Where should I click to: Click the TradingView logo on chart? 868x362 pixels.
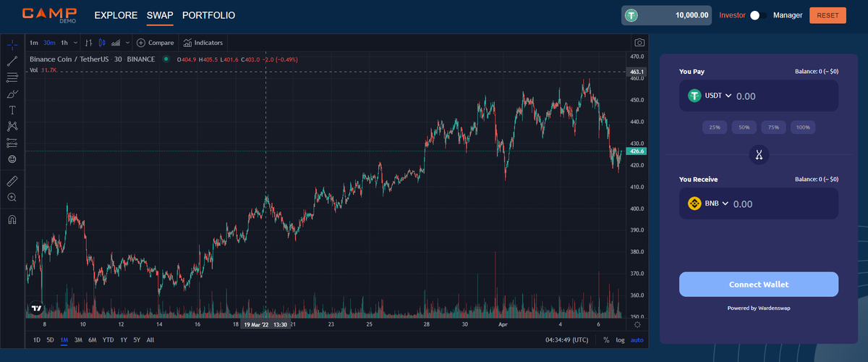point(36,309)
